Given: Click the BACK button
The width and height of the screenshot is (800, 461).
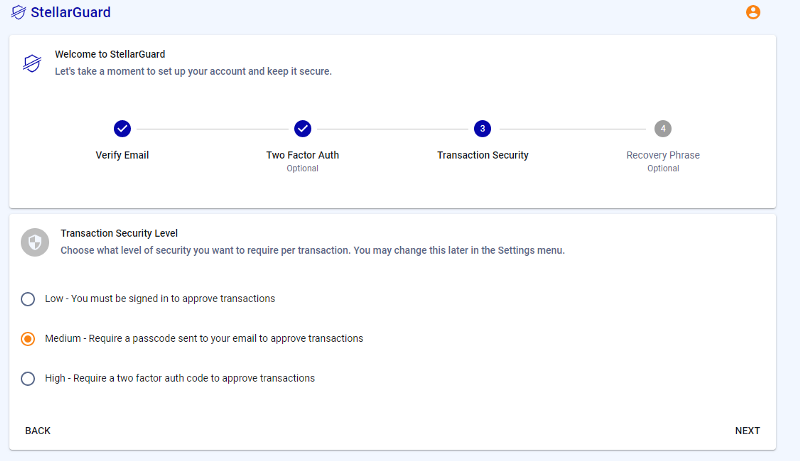Looking at the screenshot, I should click(38, 430).
